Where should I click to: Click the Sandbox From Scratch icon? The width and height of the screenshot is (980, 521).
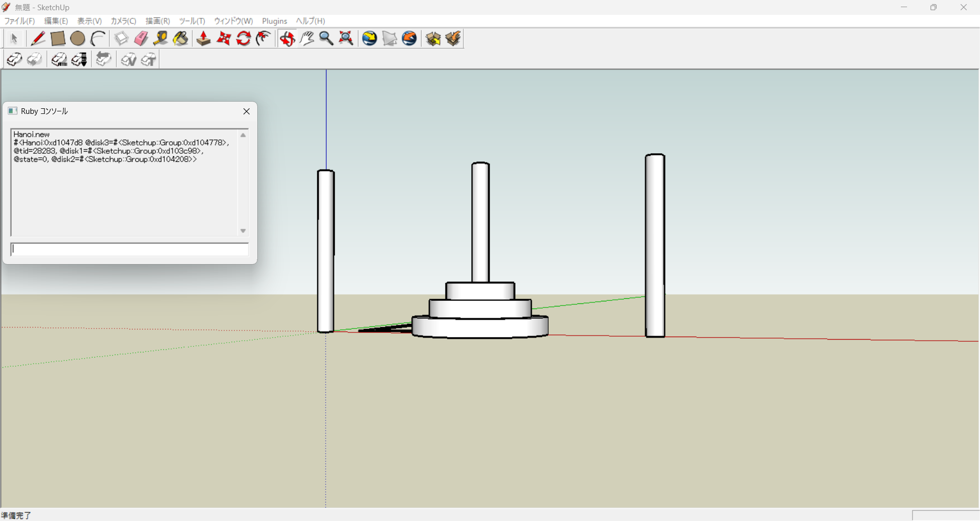34,60
